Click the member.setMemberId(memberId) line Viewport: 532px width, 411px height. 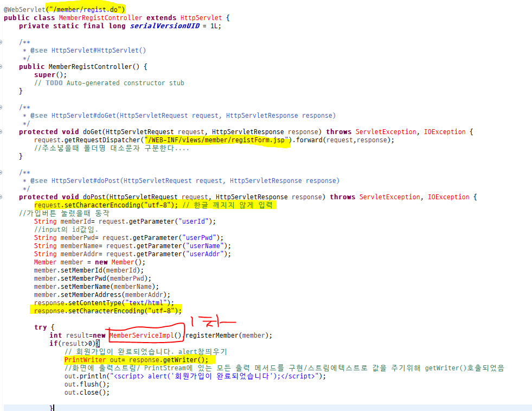tap(88, 270)
